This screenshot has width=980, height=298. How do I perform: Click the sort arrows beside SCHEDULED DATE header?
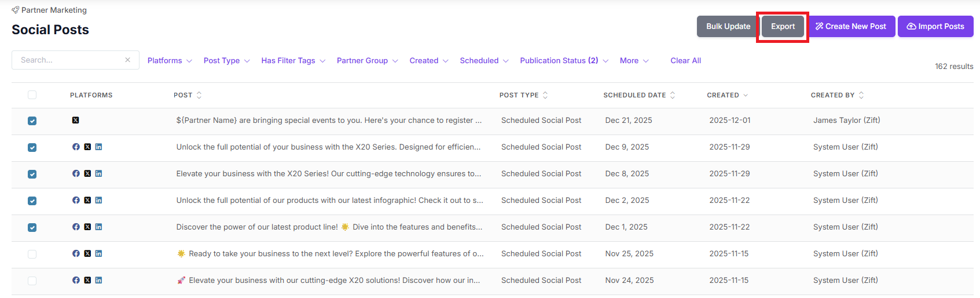coord(673,95)
